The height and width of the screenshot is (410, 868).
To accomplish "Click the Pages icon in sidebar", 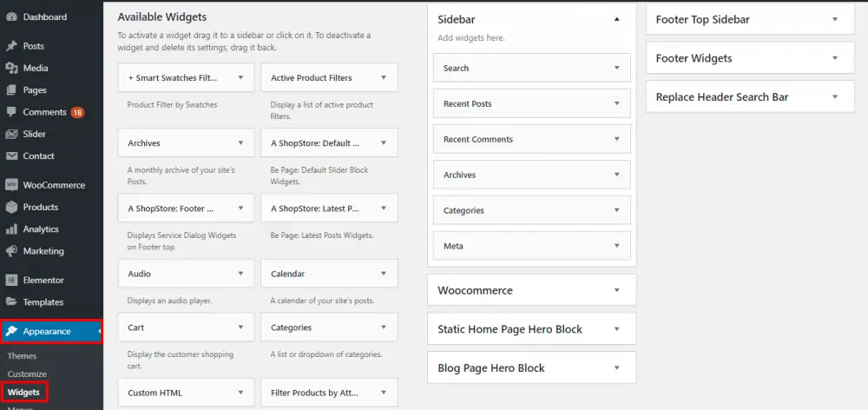I will (x=11, y=90).
